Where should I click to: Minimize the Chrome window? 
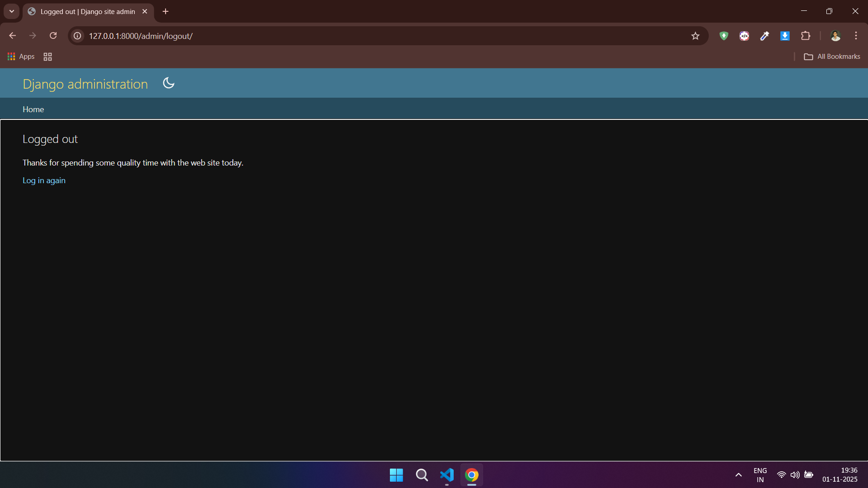pos(804,11)
